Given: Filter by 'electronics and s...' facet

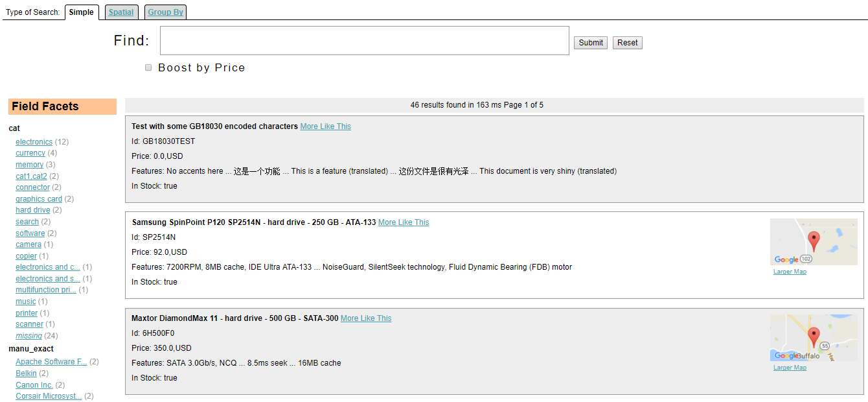Looking at the screenshot, I should click(x=48, y=279).
